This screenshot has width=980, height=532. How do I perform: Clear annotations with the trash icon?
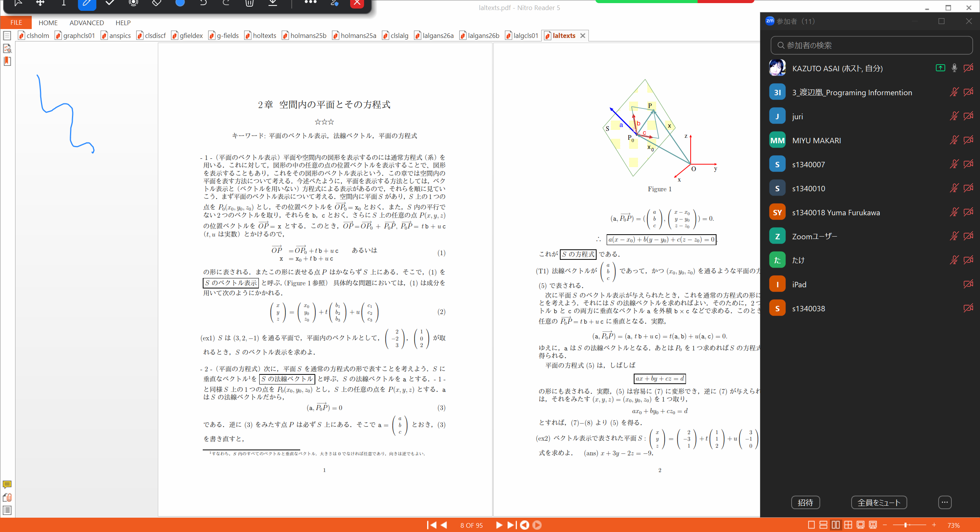point(250,3)
